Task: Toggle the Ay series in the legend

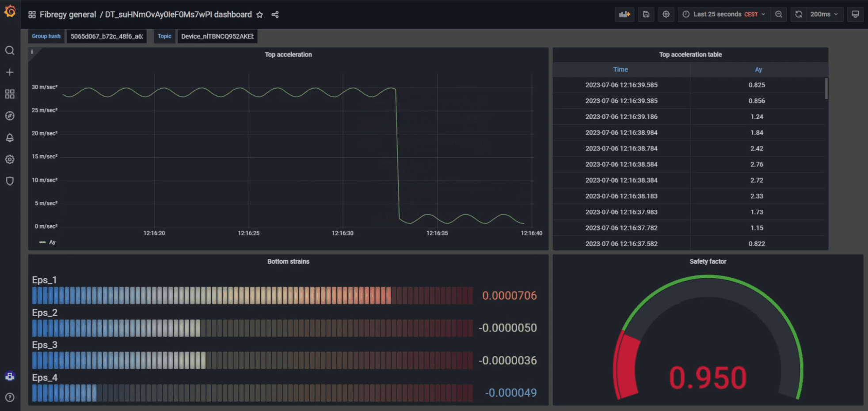Action: click(52, 242)
